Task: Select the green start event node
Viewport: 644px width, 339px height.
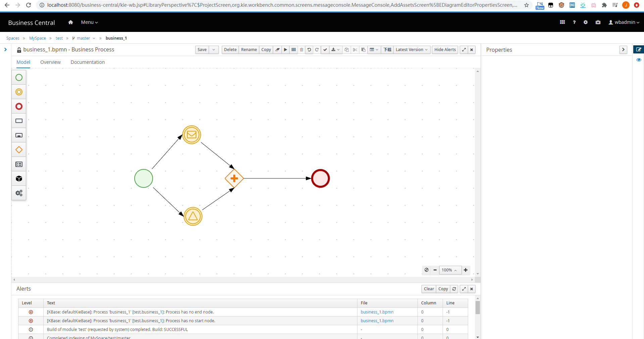Action: pyautogui.click(x=144, y=178)
